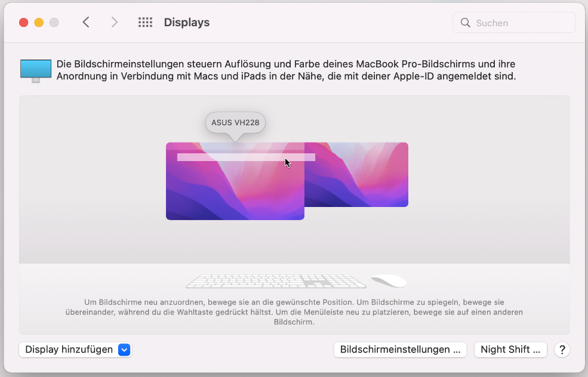The width and height of the screenshot is (588, 377).
Task: Minimize the window with yellow button
Action: (x=39, y=23)
